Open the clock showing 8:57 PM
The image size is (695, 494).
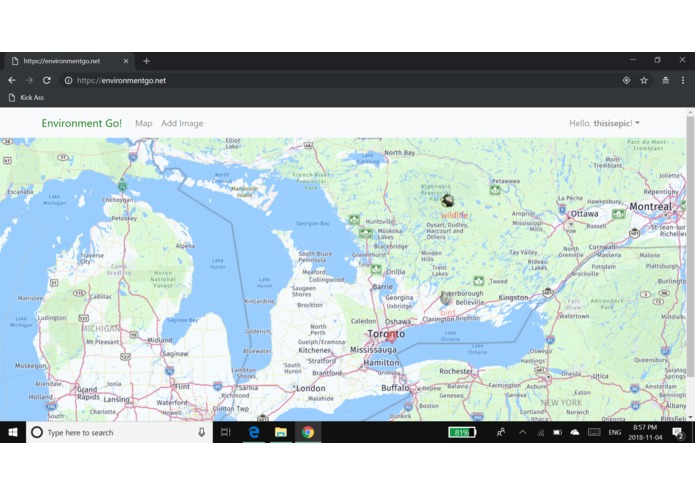[645, 432]
